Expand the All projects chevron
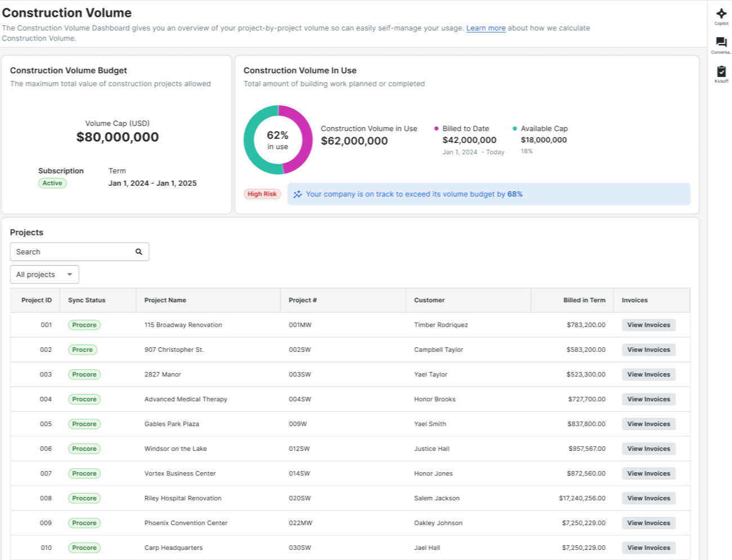 69,274
